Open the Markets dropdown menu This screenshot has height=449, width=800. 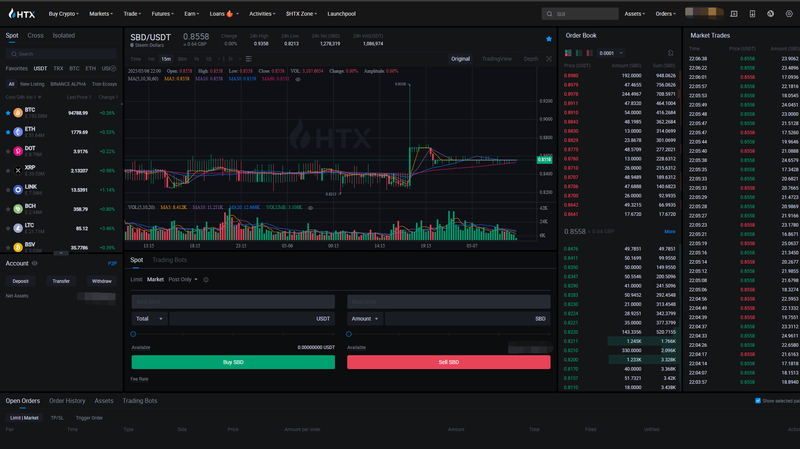[x=101, y=14]
